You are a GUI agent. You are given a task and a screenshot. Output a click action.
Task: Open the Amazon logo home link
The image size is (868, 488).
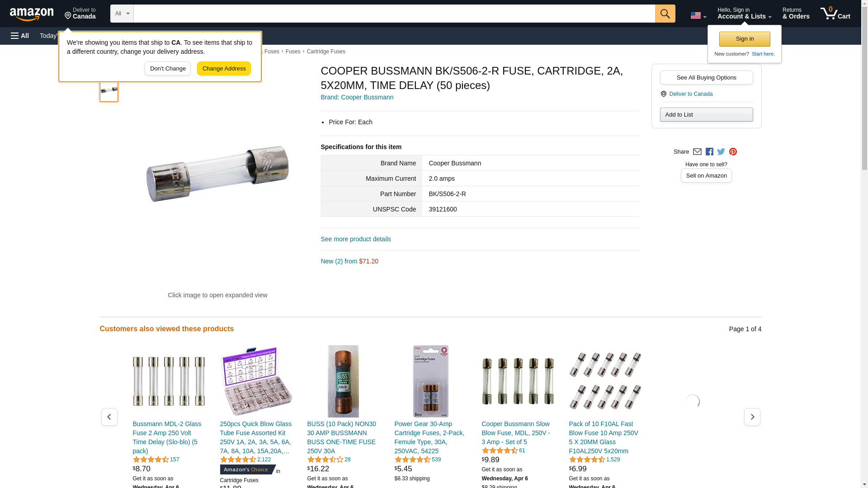(32, 14)
